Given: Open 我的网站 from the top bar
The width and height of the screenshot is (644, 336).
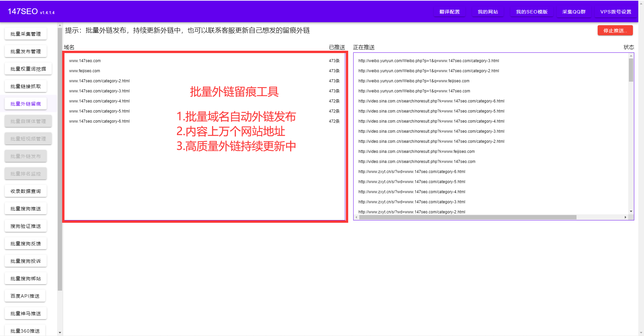Looking at the screenshot, I should click(x=488, y=11).
